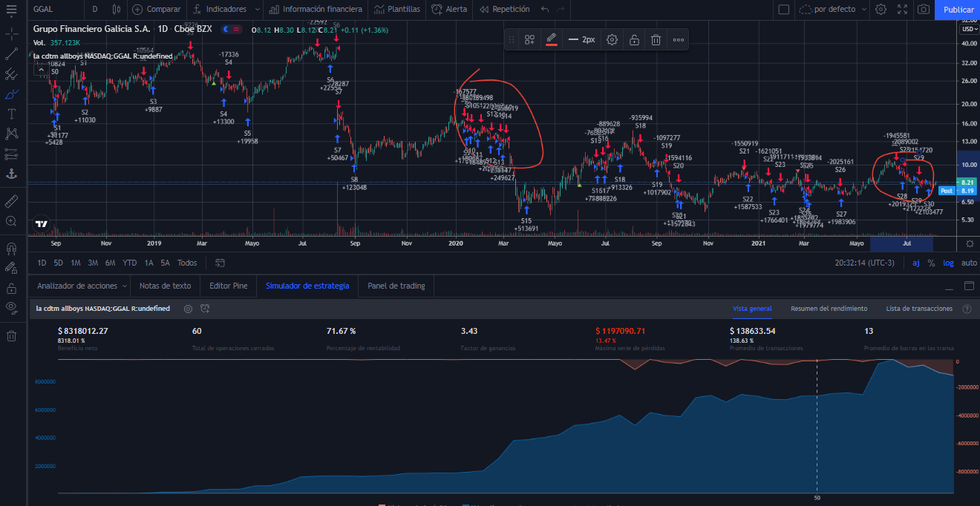Screen dimensions: 980x506
Task: Open the Indicadores dialog
Action: 219,9
